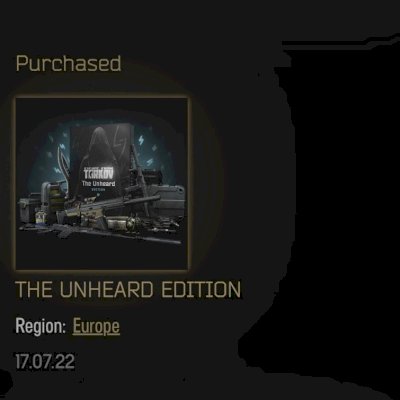The height and width of the screenshot is (400, 400).
Task: Click The Unheard Edition package thumbnail
Action: coord(101,183)
